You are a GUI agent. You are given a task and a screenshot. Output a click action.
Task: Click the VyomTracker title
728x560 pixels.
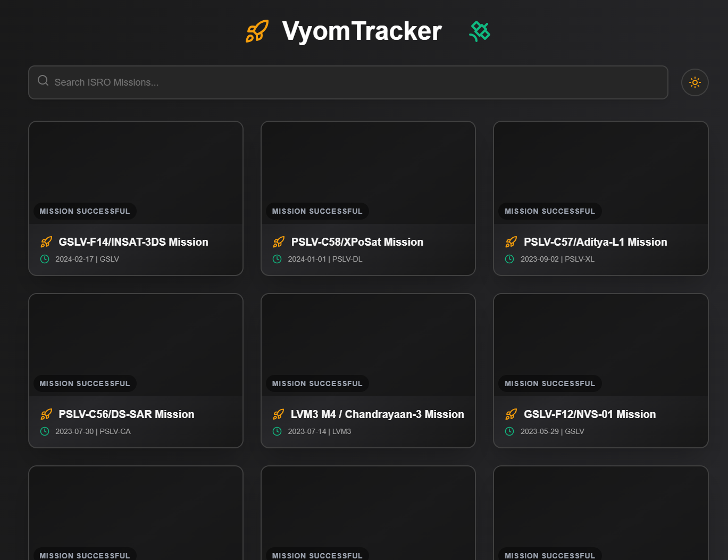362,31
